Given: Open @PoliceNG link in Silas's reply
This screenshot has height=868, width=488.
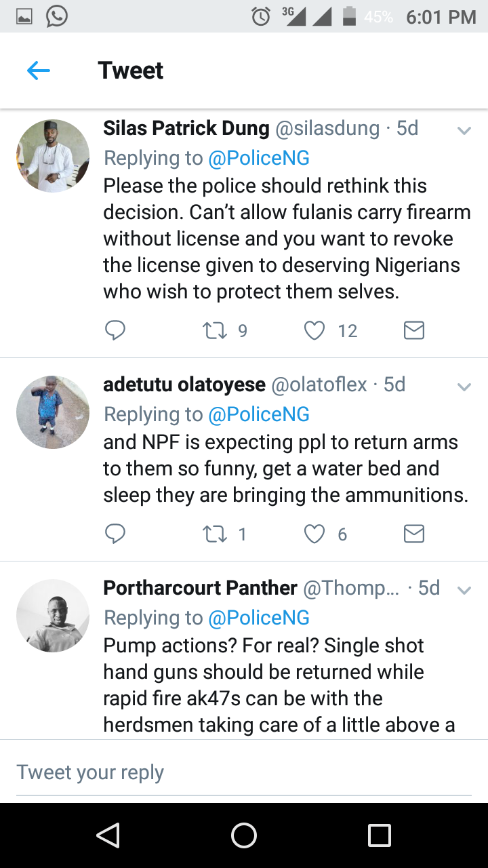Looking at the screenshot, I should (x=258, y=158).
